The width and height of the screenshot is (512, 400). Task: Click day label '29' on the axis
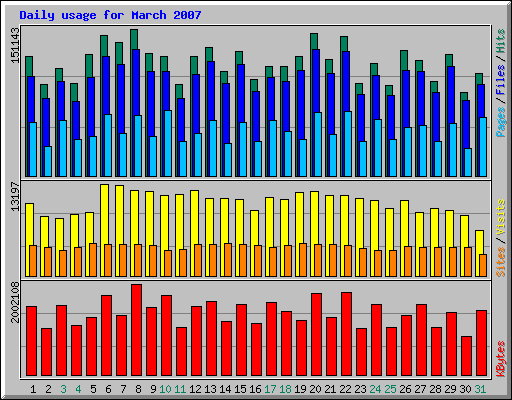coord(450,389)
